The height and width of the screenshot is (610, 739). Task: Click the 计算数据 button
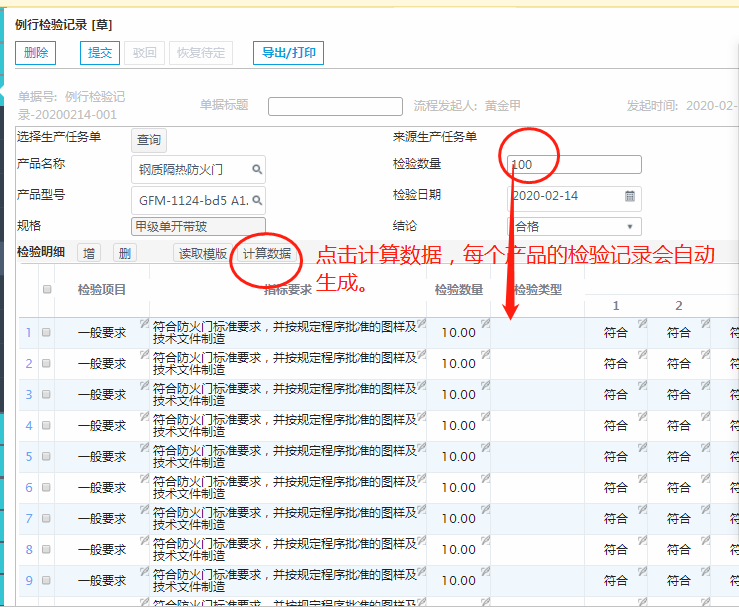267,254
